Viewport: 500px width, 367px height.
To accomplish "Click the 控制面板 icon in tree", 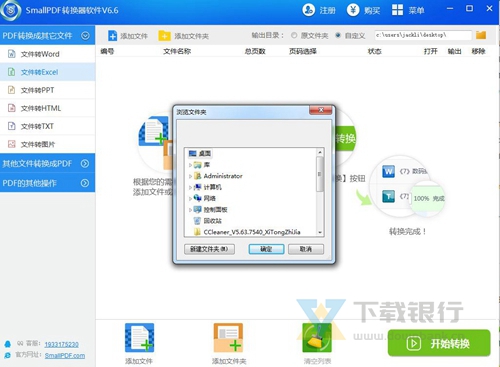I will pyautogui.click(x=198, y=209).
